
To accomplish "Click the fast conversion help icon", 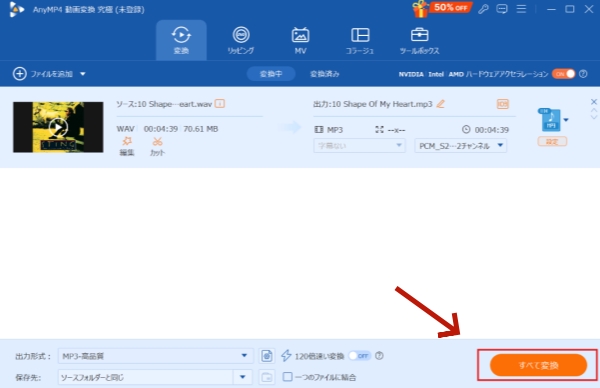I will pyautogui.click(x=379, y=356).
